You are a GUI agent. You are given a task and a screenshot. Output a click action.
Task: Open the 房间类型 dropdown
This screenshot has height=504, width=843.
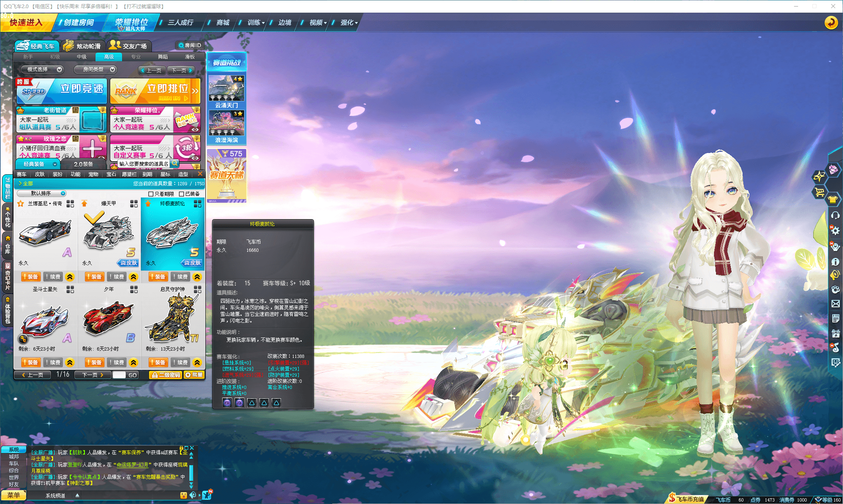(x=96, y=69)
